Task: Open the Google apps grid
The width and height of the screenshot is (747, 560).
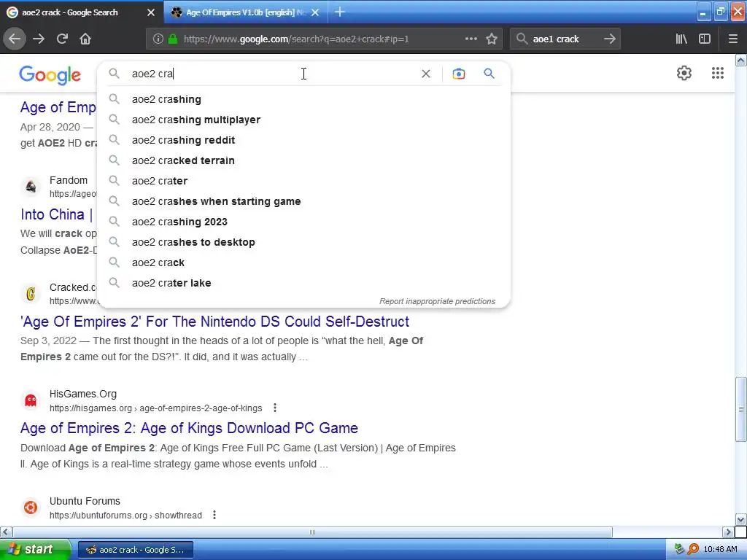Action: point(718,73)
